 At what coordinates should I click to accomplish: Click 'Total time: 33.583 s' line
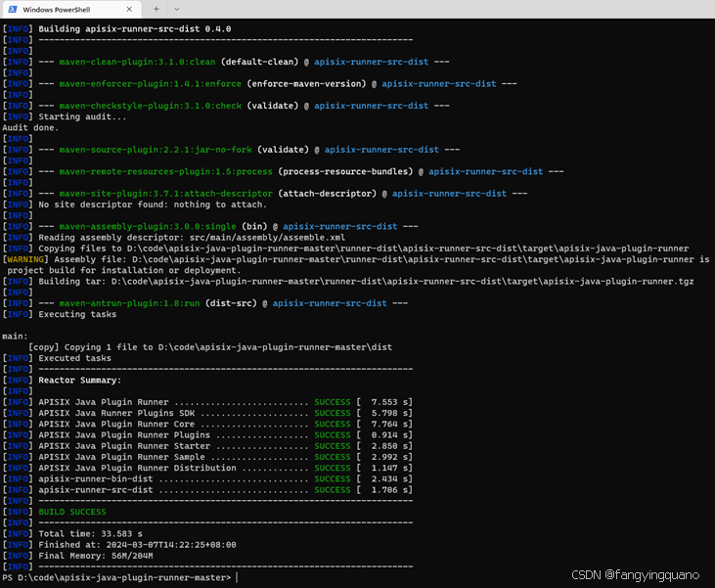click(90, 534)
